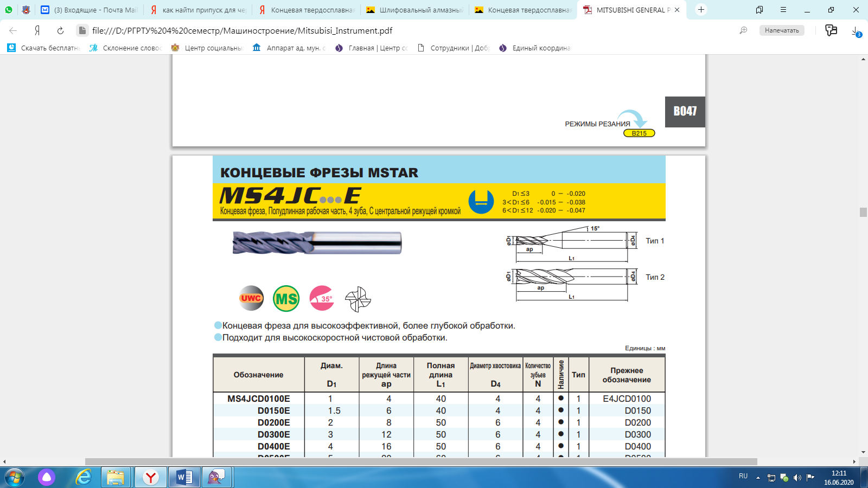This screenshot has width=868, height=488.
Task: Open the 'Сотрудники | Доб' bookmark
Action: [x=453, y=48]
